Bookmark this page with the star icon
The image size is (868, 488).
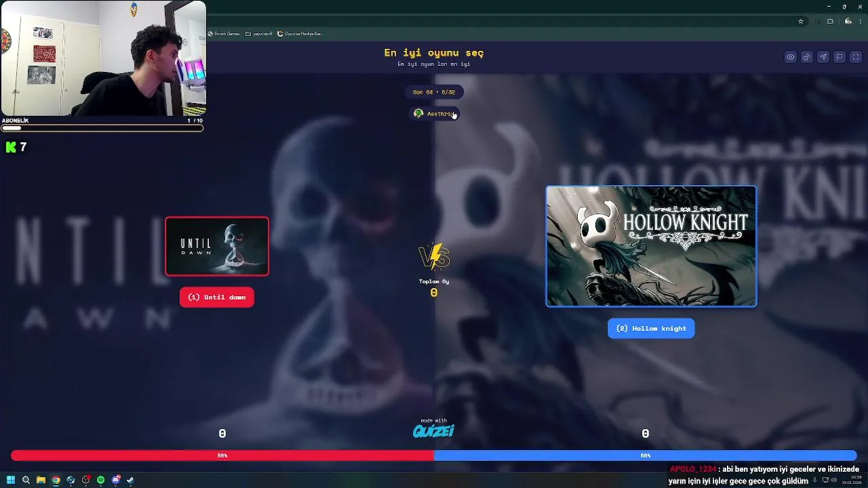click(801, 21)
